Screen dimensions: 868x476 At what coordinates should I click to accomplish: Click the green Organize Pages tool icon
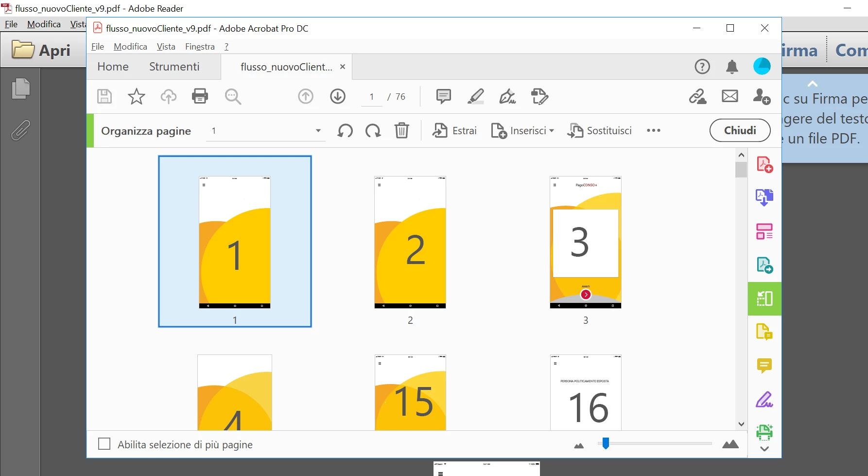(764, 299)
